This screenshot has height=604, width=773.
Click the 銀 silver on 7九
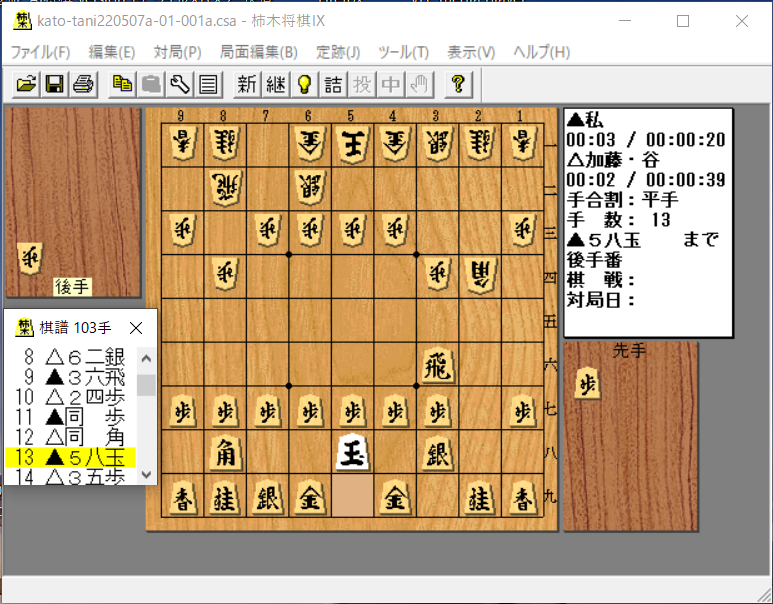pyautogui.click(x=268, y=497)
